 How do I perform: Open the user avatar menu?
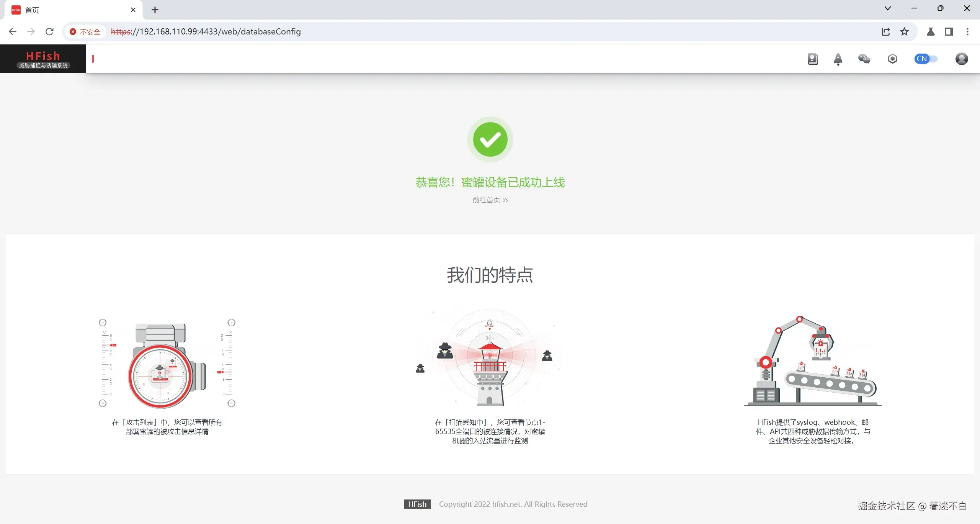(x=961, y=59)
